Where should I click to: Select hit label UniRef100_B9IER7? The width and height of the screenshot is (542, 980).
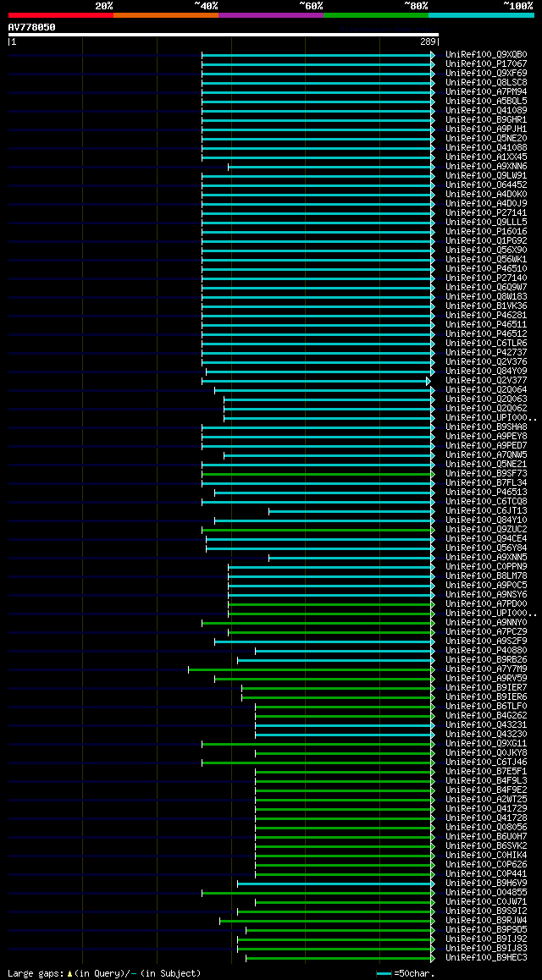point(486,688)
